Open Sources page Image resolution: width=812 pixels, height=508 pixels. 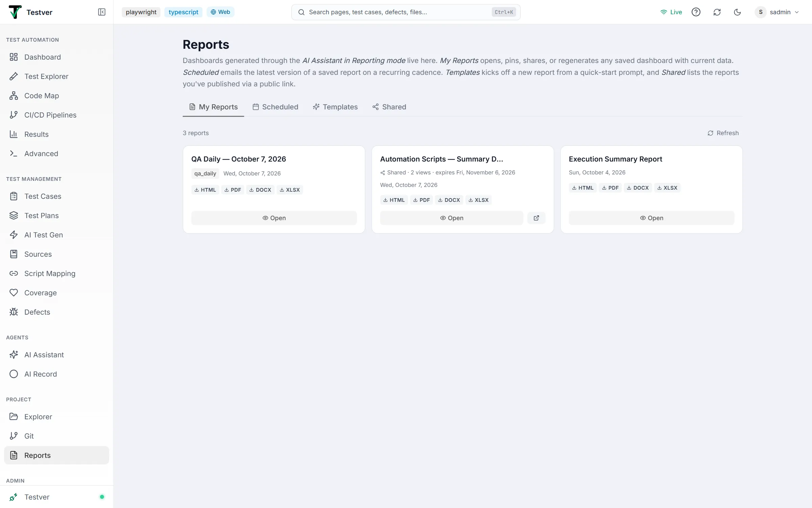coord(57,254)
